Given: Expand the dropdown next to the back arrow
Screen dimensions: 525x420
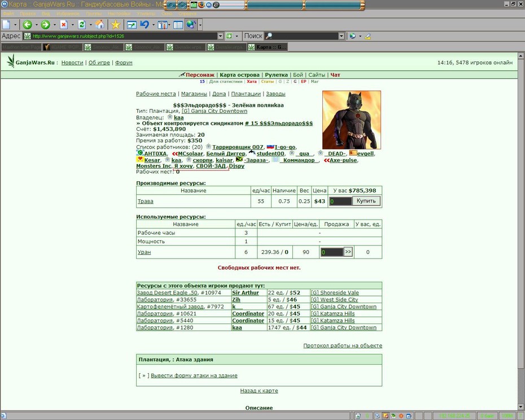Looking at the screenshot, I should coord(36,25).
